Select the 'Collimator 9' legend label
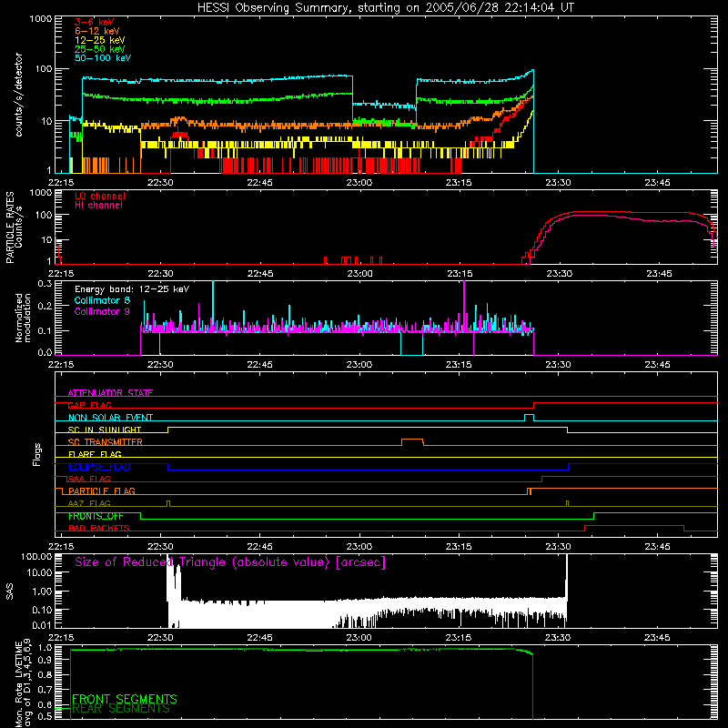 (102, 311)
